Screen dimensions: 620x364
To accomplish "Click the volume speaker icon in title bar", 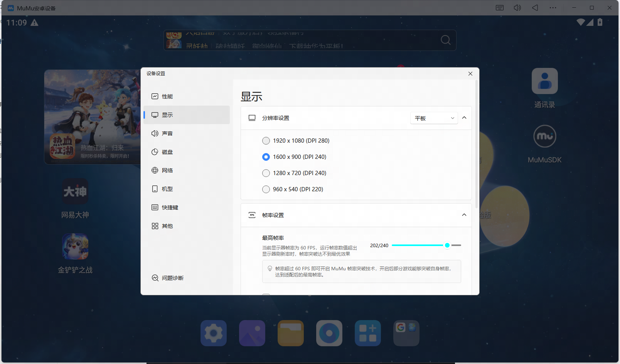I will (x=517, y=8).
